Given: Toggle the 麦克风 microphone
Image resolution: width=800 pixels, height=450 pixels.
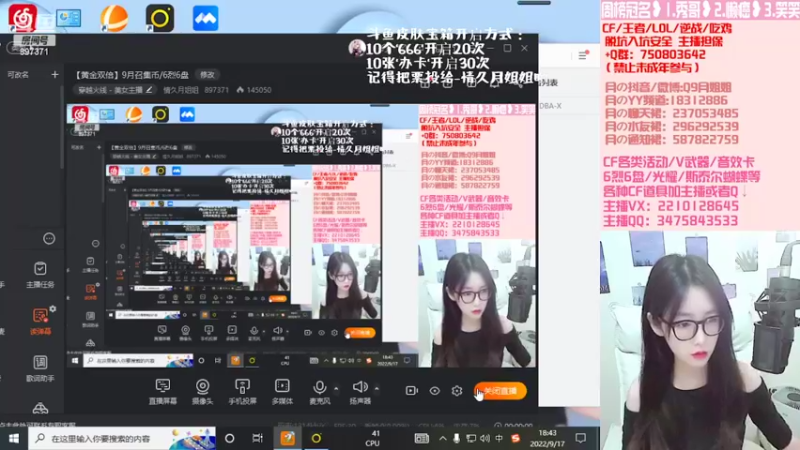Looking at the screenshot, I should point(320,391).
